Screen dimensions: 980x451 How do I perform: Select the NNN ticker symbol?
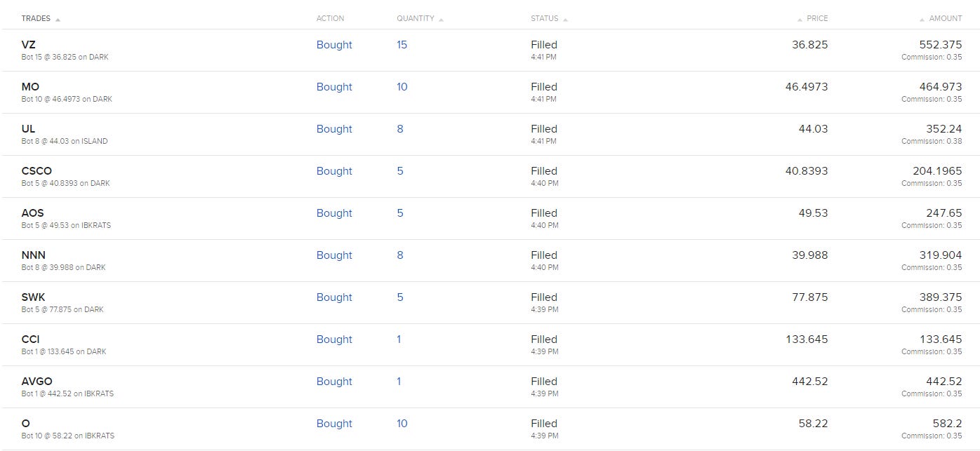point(33,255)
